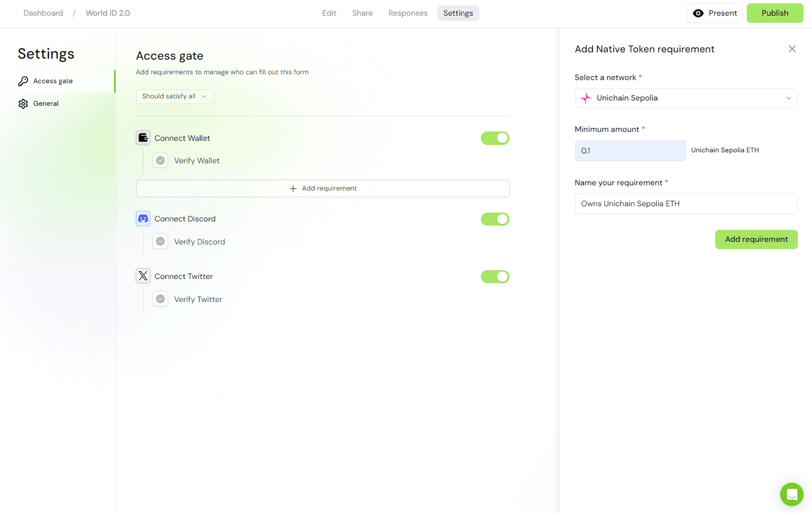Open the chat support bubble

click(x=792, y=494)
